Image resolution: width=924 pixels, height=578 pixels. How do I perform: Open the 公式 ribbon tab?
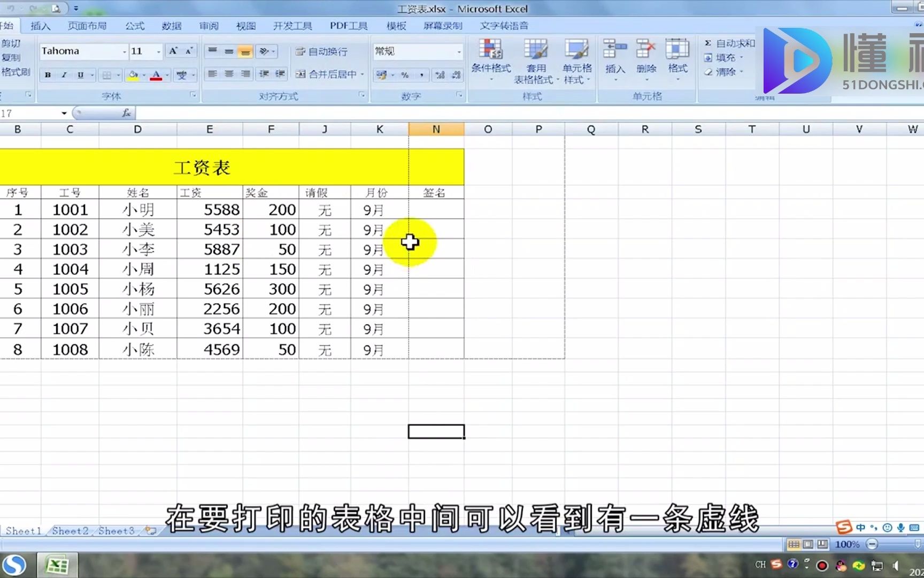pos(135,26)
